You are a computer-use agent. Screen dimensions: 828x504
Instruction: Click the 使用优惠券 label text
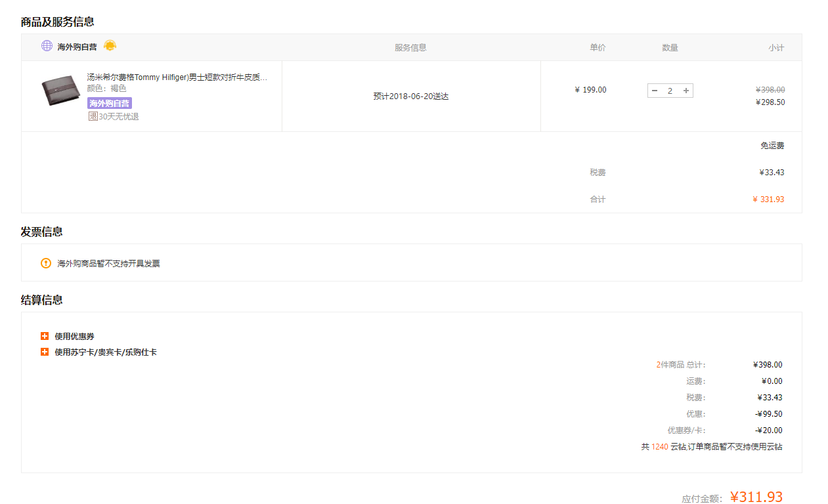pos(74,336)
